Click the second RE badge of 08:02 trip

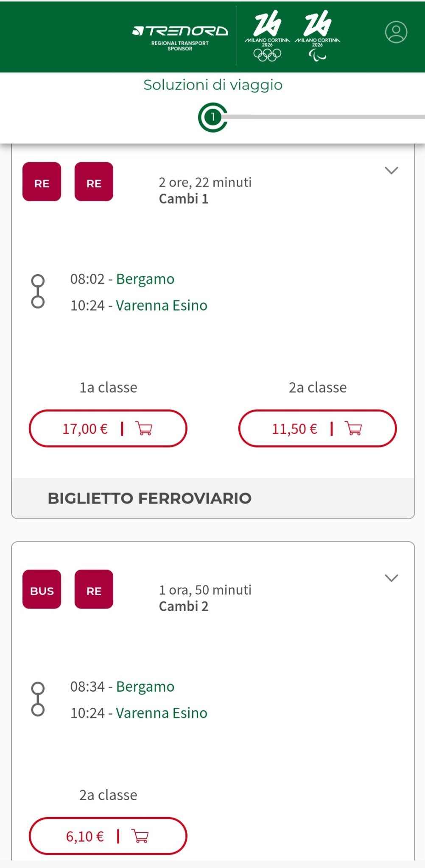click(x=94, y=182)
